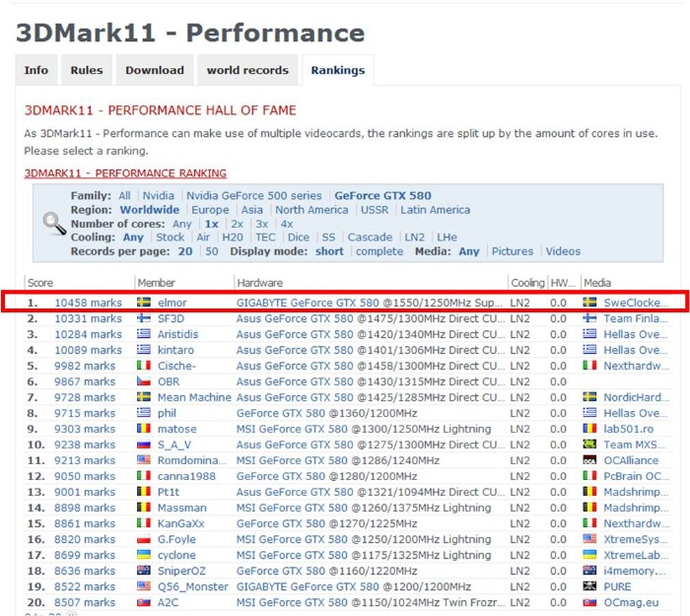Viewport: 690px width, 616px height.
Task: Filter rankings by 2x number of cores
Action: click(237, 224)
